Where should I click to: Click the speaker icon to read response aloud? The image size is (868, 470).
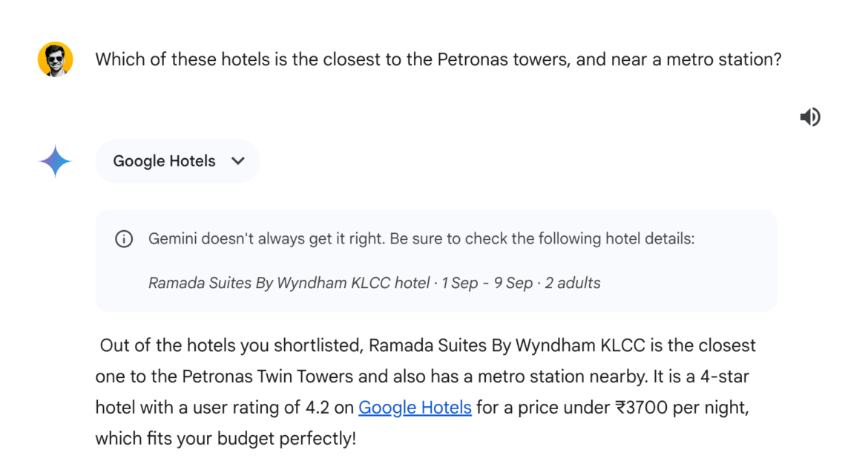(x=811, y=117)
